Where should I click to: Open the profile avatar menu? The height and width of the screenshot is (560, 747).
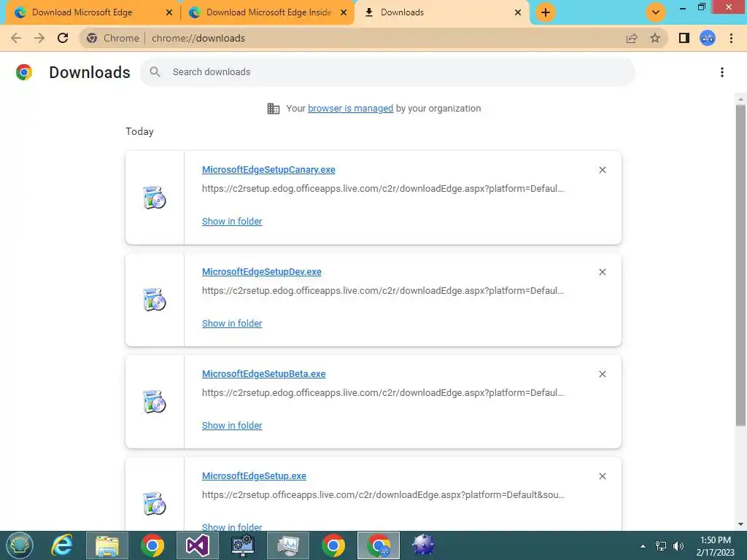(708, 38)
